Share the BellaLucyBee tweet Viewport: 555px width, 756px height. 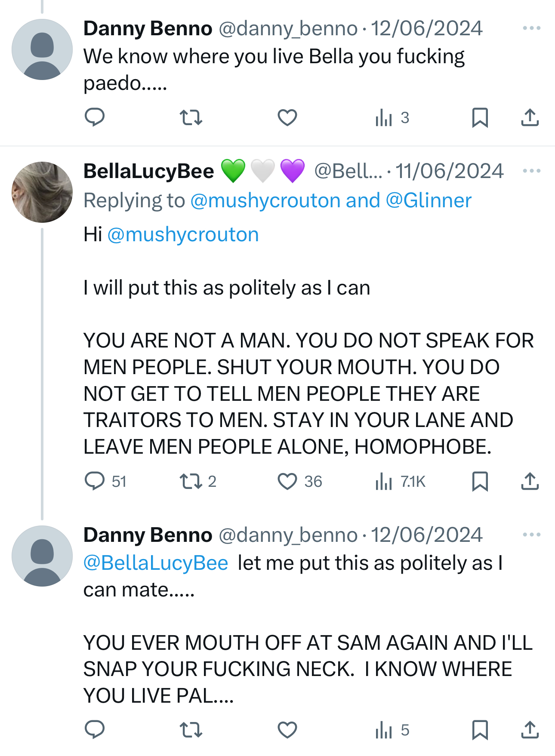pos(530,481)
